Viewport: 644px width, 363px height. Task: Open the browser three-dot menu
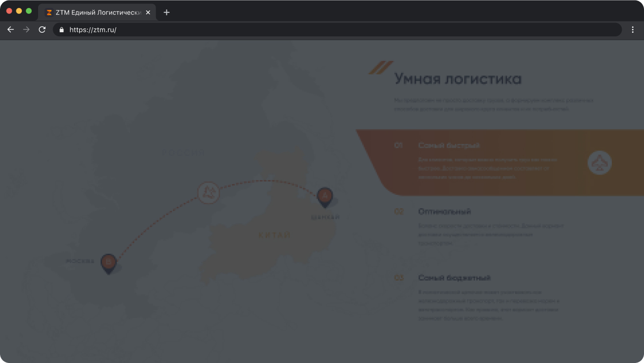tap(633, 30)
